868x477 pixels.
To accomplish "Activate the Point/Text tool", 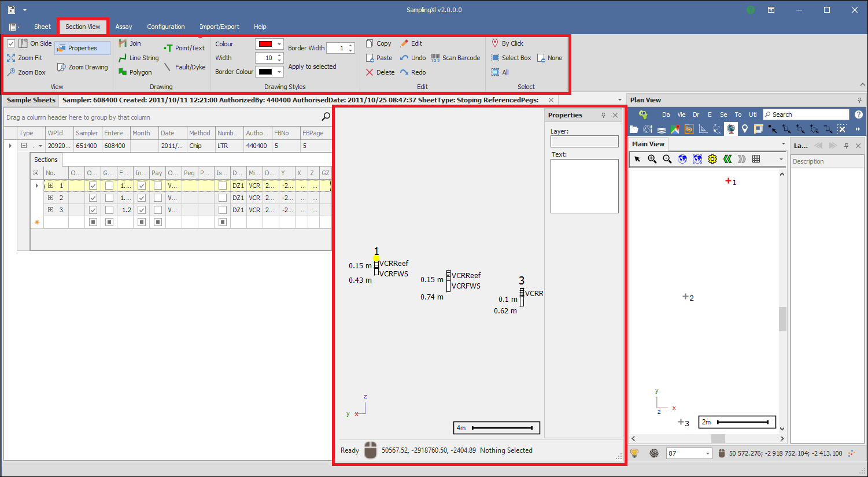I will click(184, 48).
